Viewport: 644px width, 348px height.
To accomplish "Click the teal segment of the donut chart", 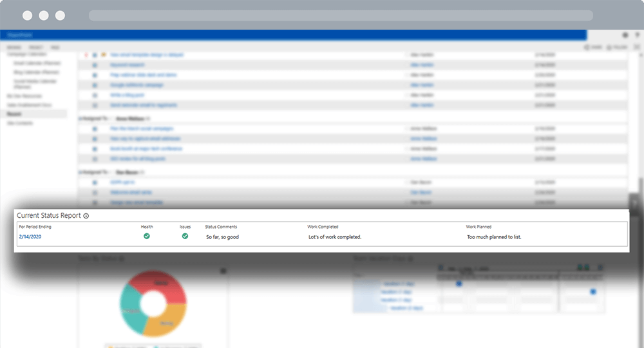I will (x=131, y=310).
